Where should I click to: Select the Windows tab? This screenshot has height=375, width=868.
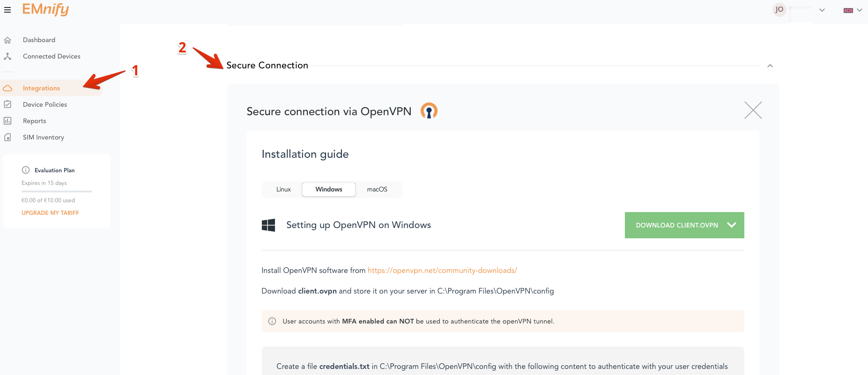pyautogui.click(x=329, y=190)
